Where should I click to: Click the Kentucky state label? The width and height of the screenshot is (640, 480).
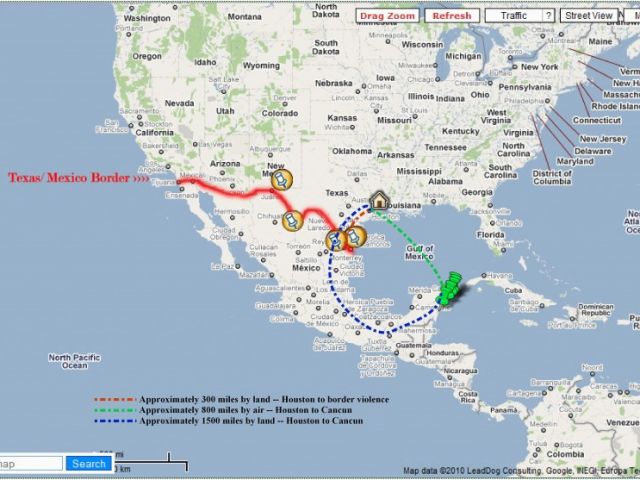pyautogui.click(x=461, y=131)
